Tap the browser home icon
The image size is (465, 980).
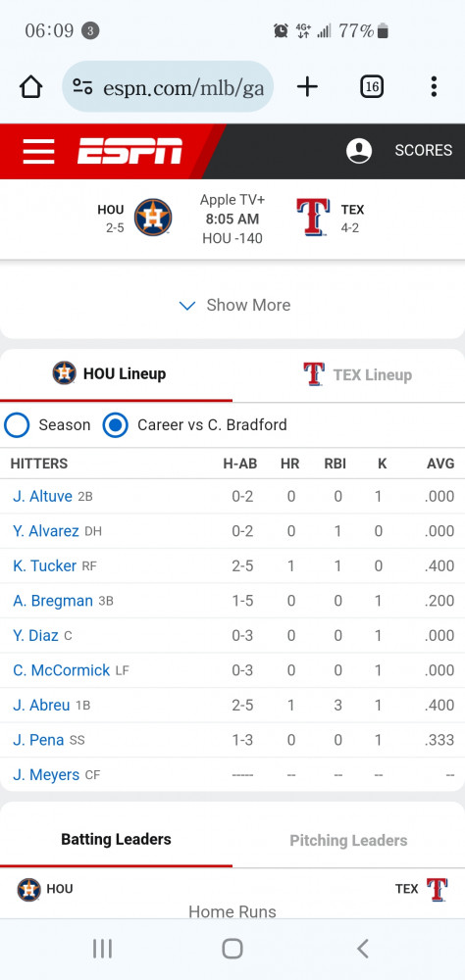coord(30,87)
